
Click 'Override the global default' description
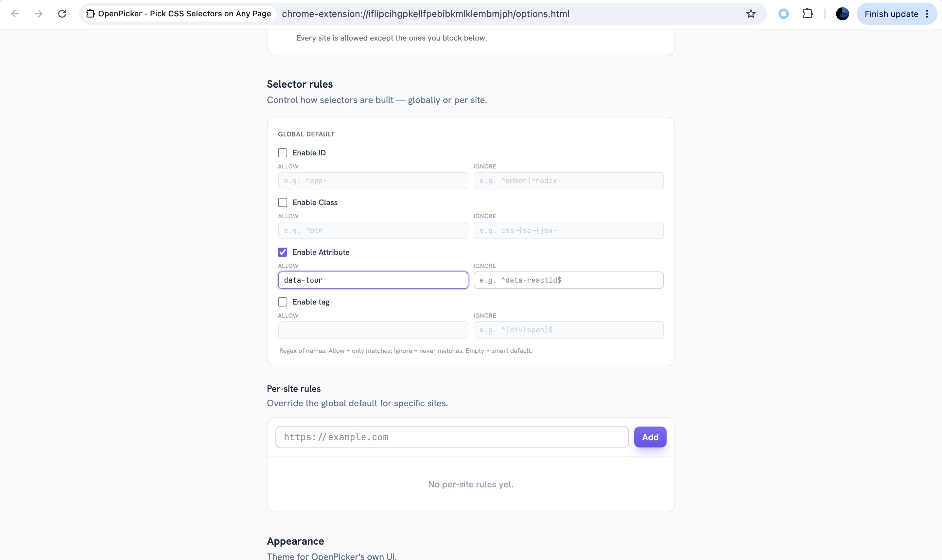[357, 403]
